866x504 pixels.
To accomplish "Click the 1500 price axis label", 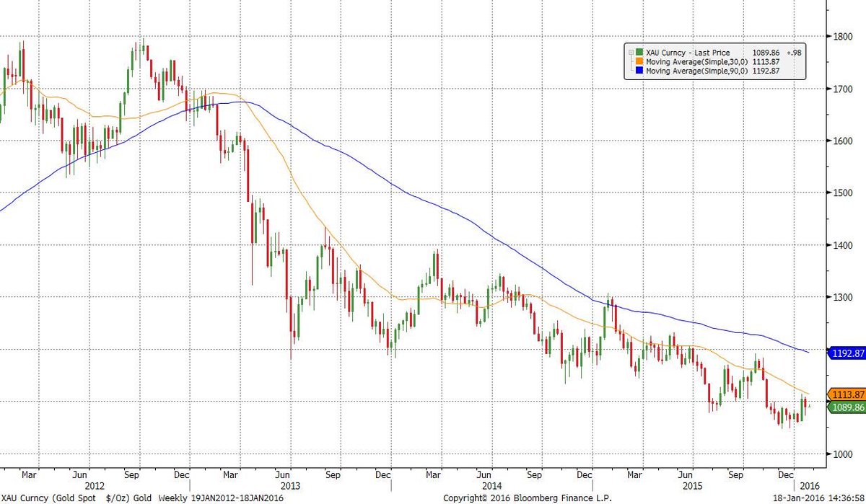I will [x=843, y=193].
